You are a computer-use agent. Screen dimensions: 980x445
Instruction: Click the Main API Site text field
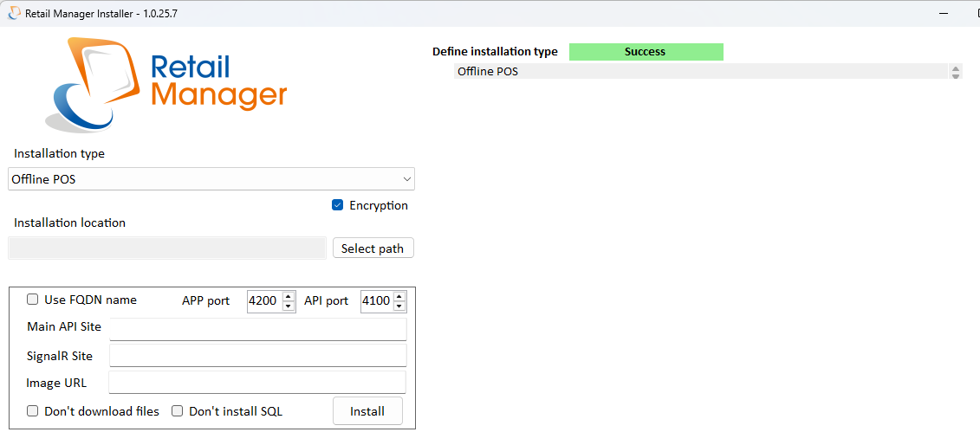point(258,329)
